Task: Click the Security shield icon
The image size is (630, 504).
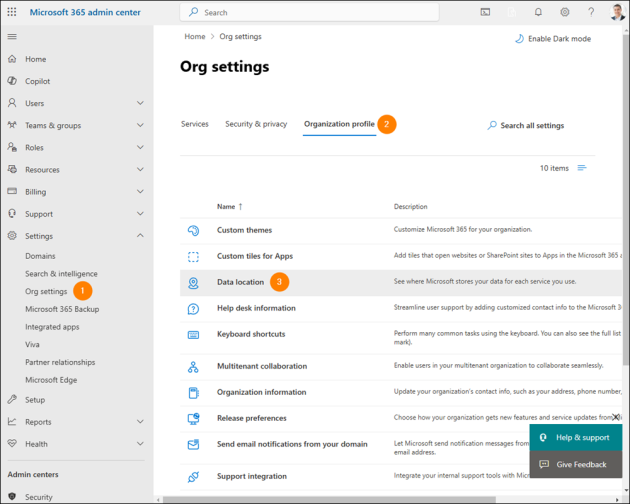Action: coord(12,496)
